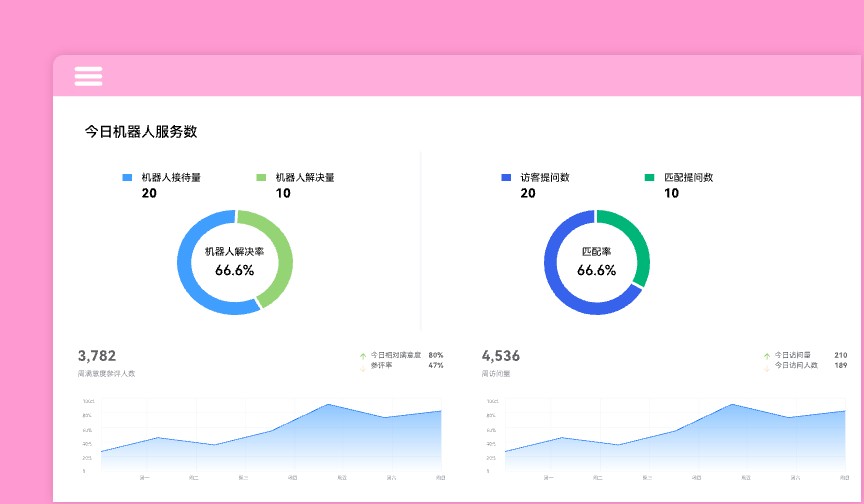Image resolution: width=864 pixels, height=504 pixels.
Task: Click the 今日访问量 label
Action: [792, 355]
